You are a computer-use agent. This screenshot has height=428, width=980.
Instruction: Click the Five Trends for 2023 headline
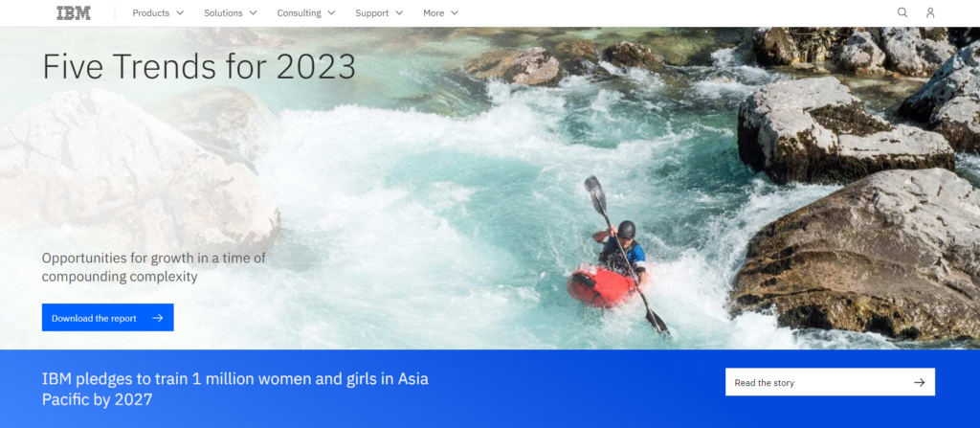199,66
